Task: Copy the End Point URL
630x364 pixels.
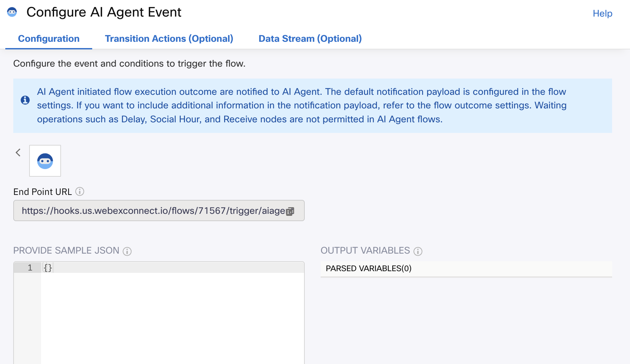Action: 290,211
